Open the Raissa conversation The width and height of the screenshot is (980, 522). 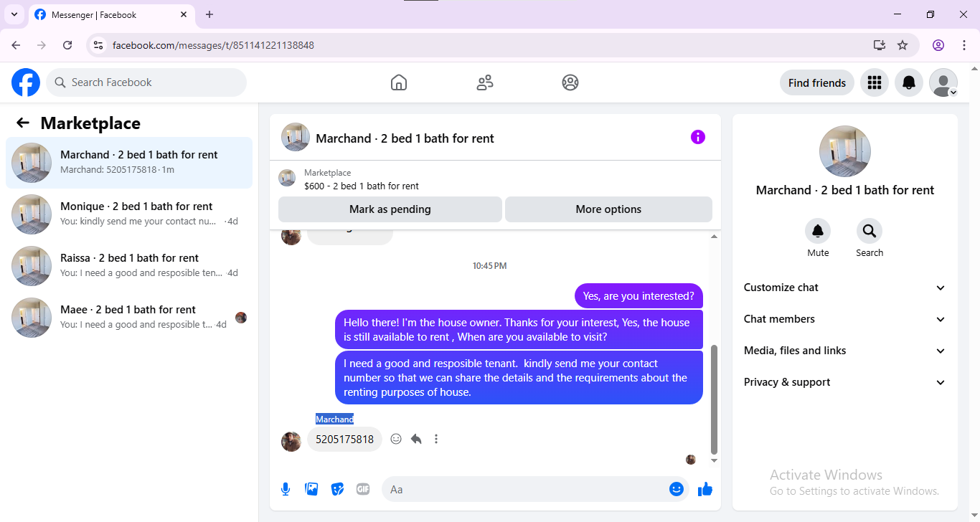tap(129, 266)
